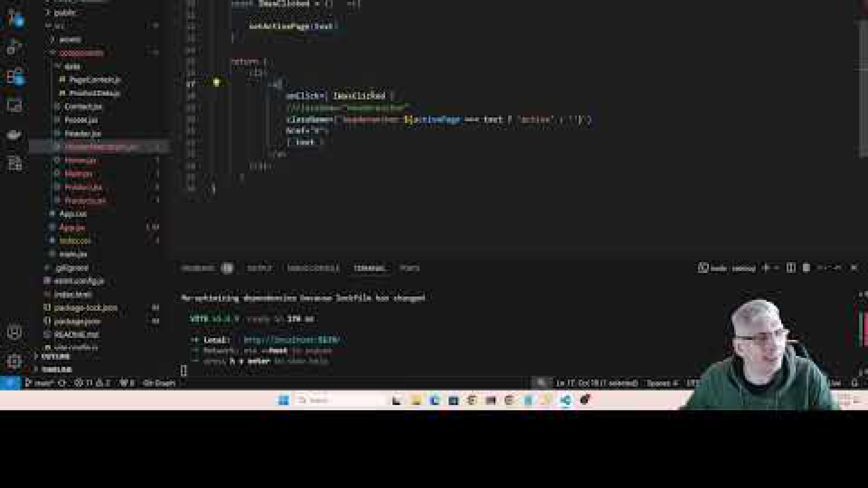Create a new terminal with the plus icon

766,268
